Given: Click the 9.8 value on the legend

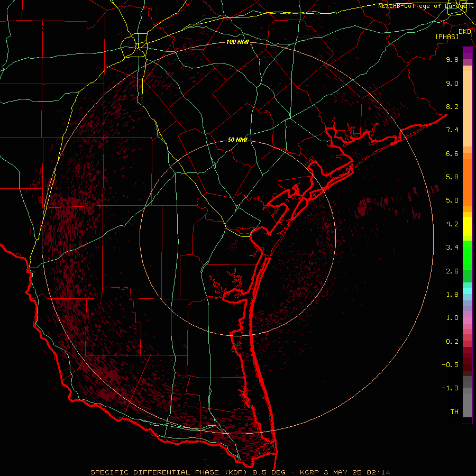Looking at the screenshot, I should click(x=452, y=59).
